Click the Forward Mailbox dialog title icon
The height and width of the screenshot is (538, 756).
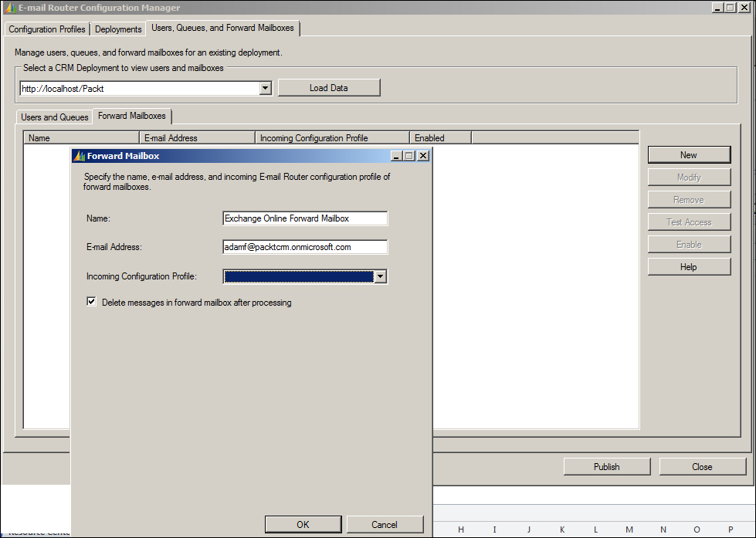pos(79,156)
